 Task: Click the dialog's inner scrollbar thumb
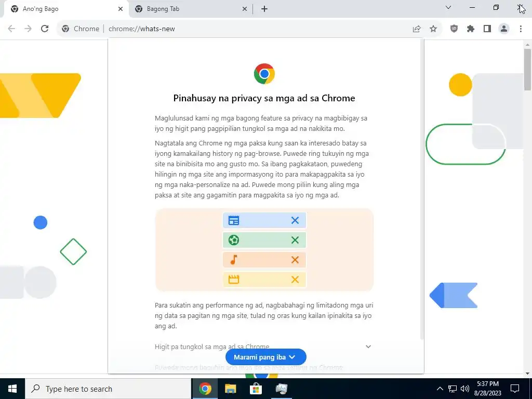click(x=422, y=189)
